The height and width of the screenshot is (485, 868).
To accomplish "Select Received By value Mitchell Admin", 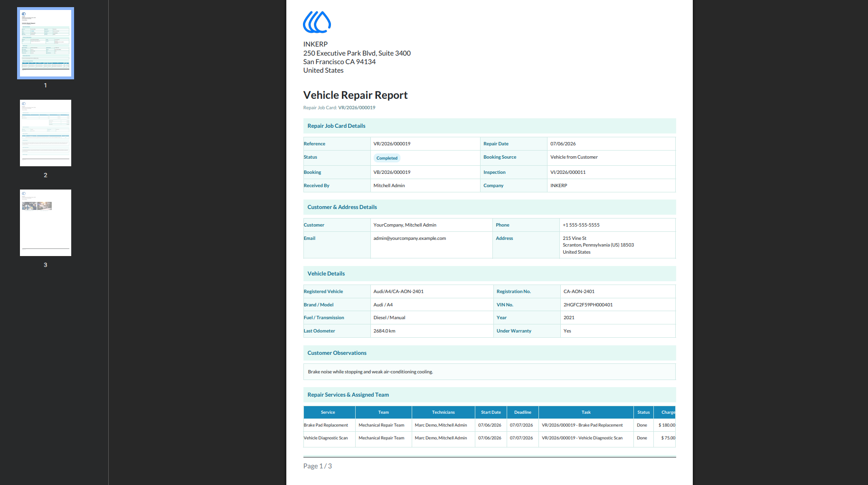I will tap(389, 186).
